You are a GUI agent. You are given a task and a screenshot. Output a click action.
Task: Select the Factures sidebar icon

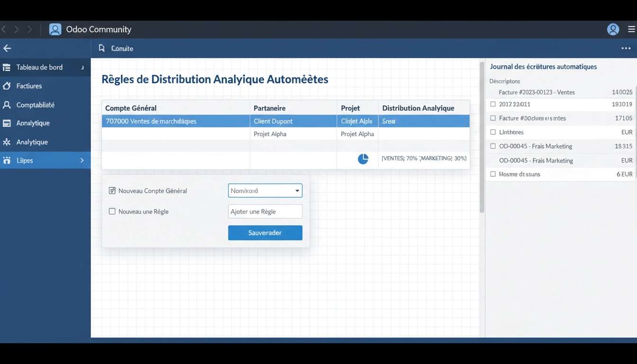tap(7, 86)
